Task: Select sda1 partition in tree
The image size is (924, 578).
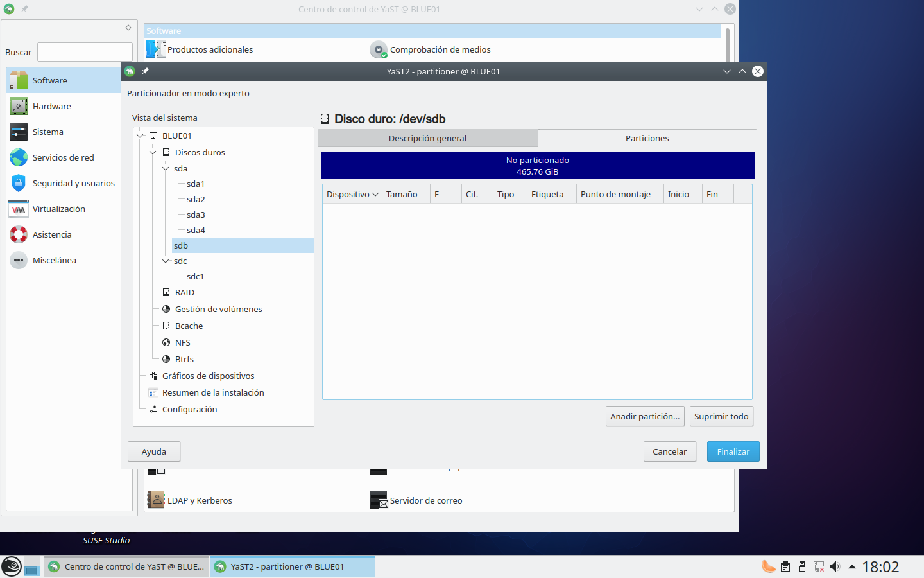Action: (x=196, y=184)
